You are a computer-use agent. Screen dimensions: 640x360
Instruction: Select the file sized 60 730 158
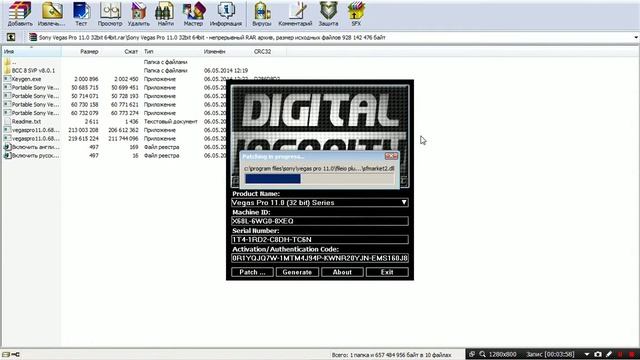point(32,104)
